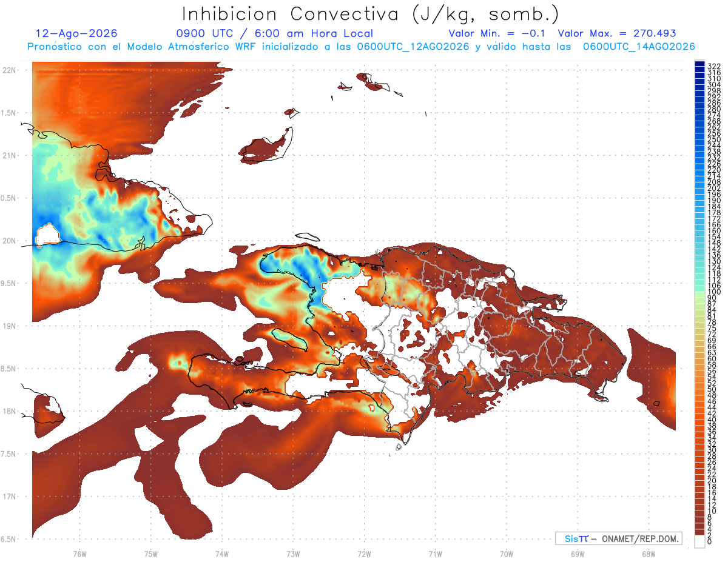728x562 pixels.
Task: Click the darkest navy swatch at the scale top
Action: 700,64
